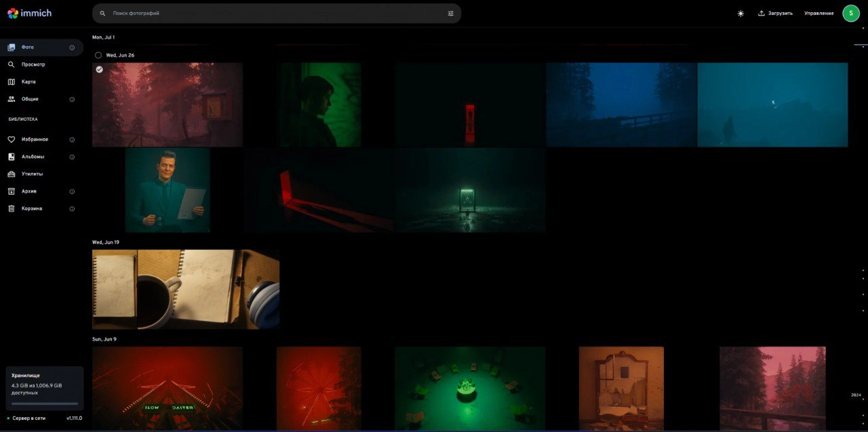Open the Карта map section
Image resolution: width=868 pixels, height=432 pixels.
click(x=42, y=81)
